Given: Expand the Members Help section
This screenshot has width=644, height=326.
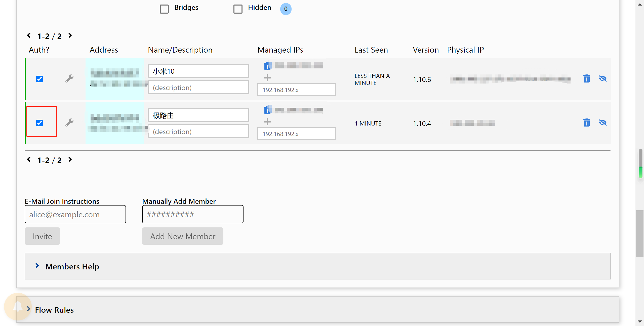Looking at the screenshot, I should coord(72,266).
